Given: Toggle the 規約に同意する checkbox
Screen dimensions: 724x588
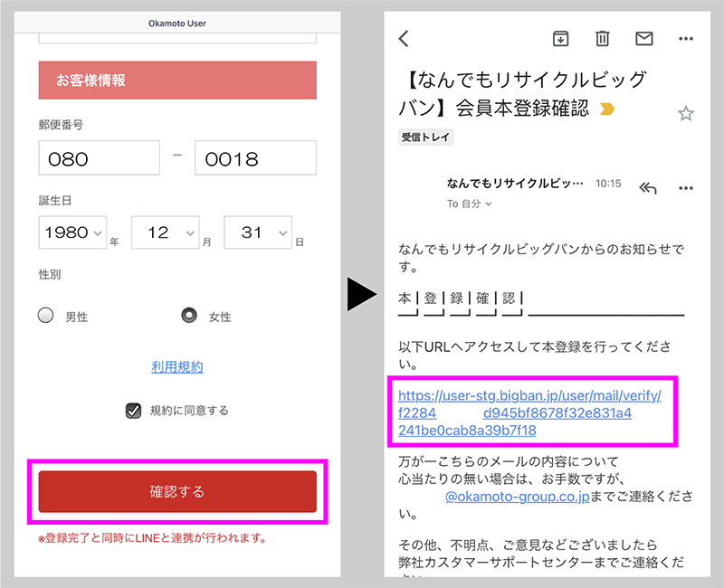Looking at the screenshot, I should pos(133,411).
